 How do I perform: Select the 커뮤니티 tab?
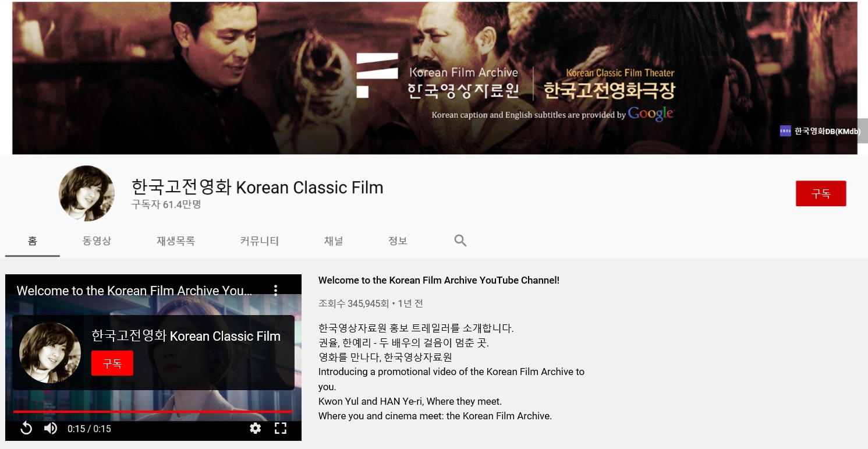point(259,241)
